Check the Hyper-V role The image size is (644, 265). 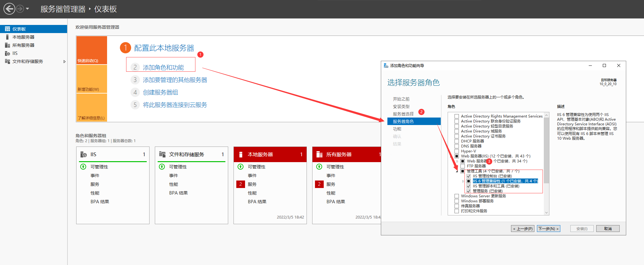point(457,151)
